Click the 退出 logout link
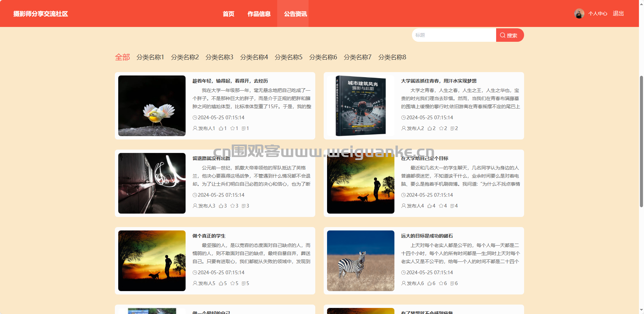Screen dimensions: 644x314 pos(618,13)
